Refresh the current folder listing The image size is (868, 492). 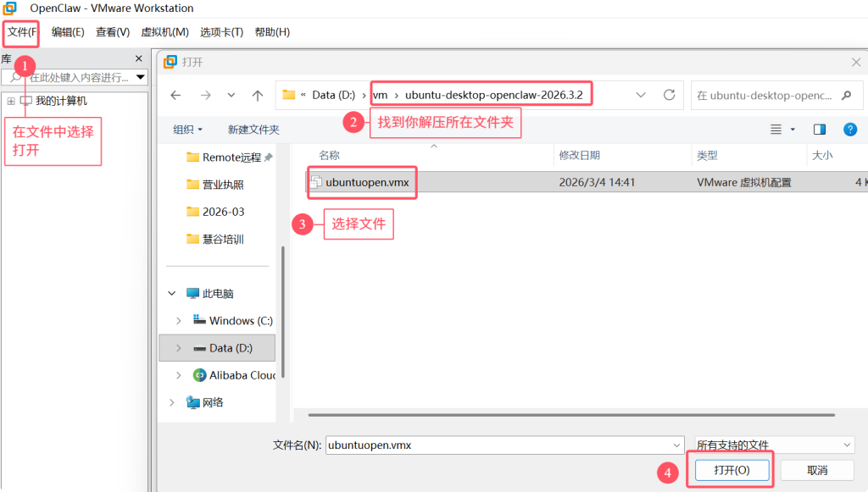point(669,95)
